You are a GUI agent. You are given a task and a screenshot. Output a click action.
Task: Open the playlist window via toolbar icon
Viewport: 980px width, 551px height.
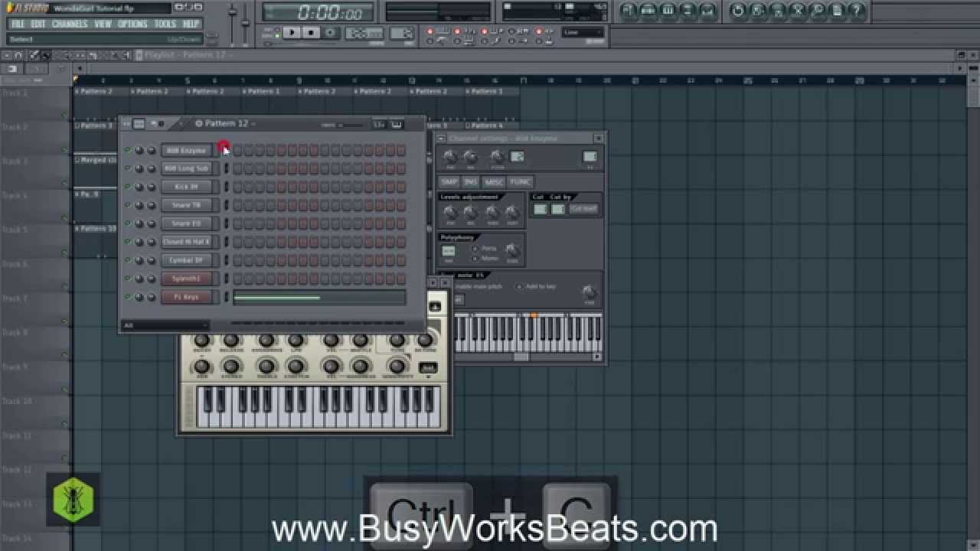[x=628, y=10]
